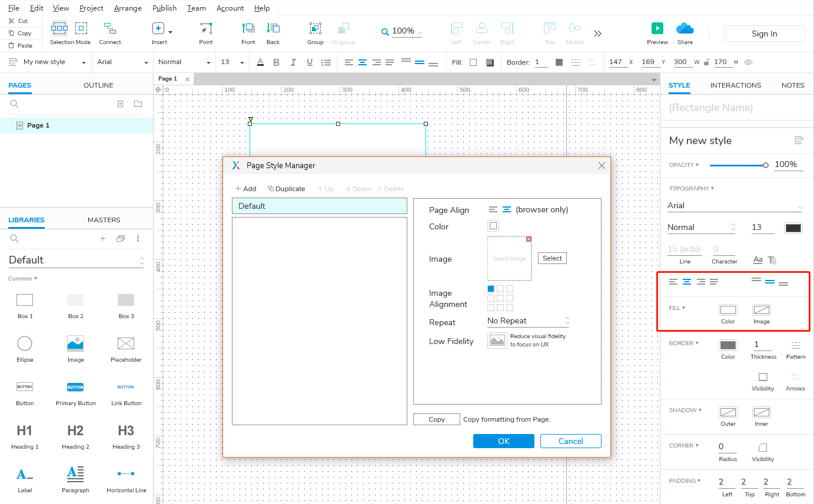Click Sign In button
Image resolution: width=814 pixels, height=504 pixels.
(x=764, y=34)
